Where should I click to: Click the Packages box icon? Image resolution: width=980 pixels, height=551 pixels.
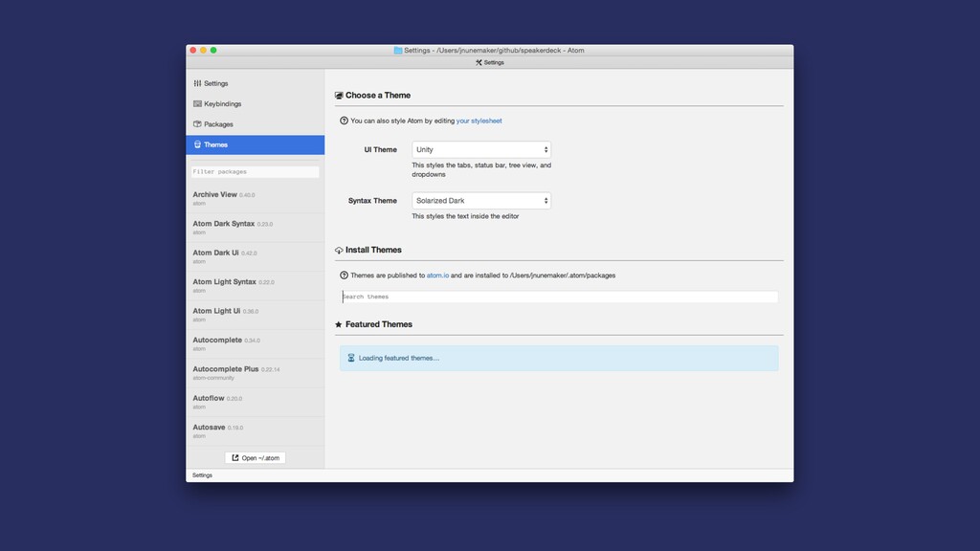(x=197, y=124)
